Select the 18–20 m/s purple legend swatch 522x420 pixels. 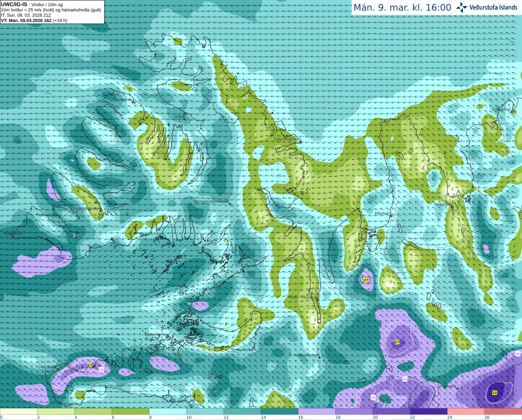point(354,411)
